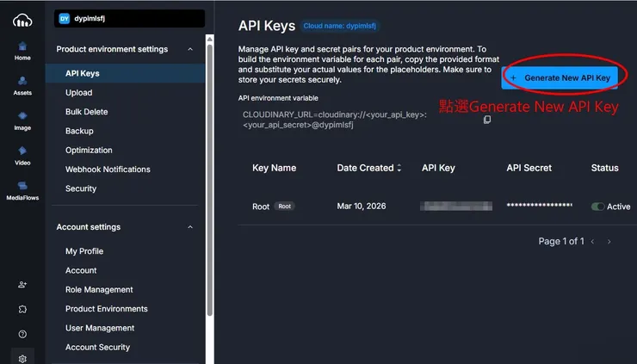
Task: Select Webhook Notifications in sidebar
Action: pos(108,170)
